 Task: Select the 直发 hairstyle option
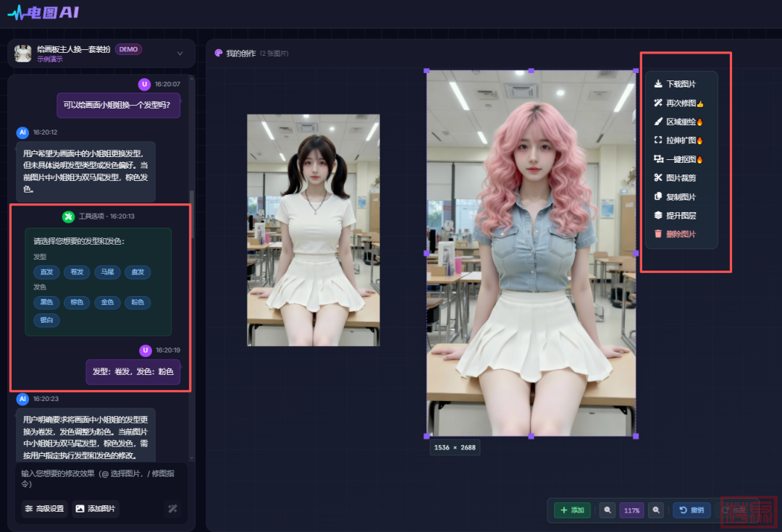[47, 272]
